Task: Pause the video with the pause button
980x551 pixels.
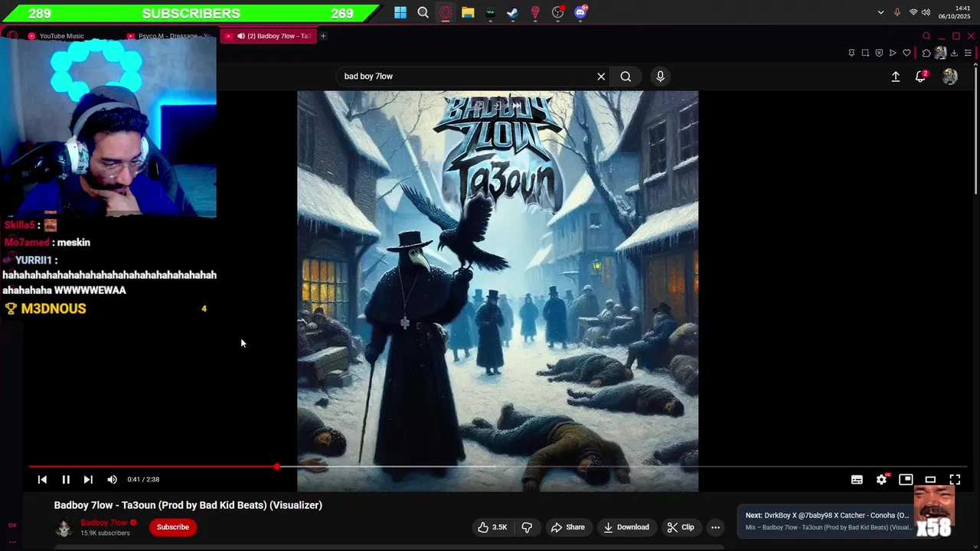Action: click(66, 479)
